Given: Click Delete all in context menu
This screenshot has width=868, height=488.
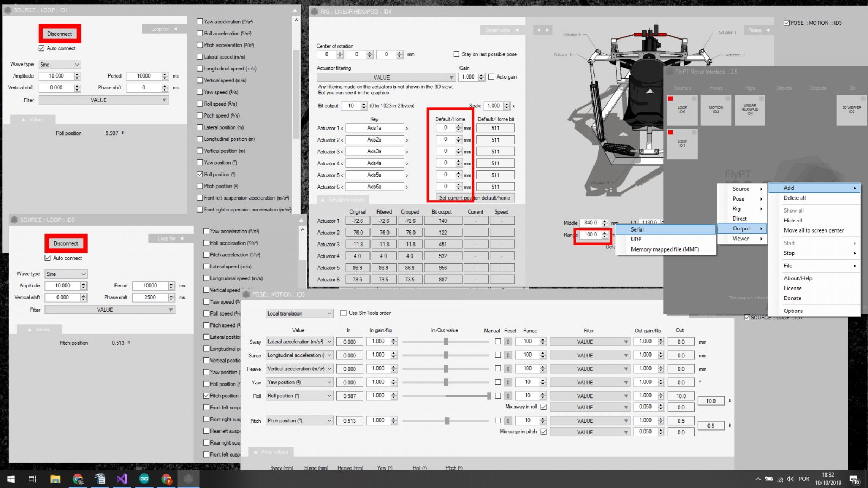Looking at the screenshot, I should click(x=814, y=198).
